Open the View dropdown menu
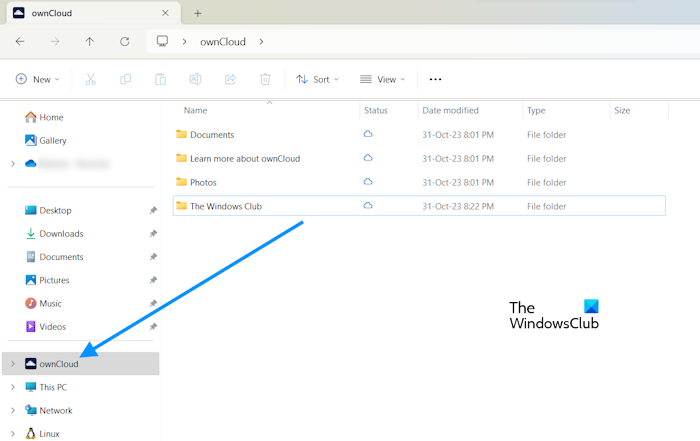700x441 pixels. (x=383, y=79)
